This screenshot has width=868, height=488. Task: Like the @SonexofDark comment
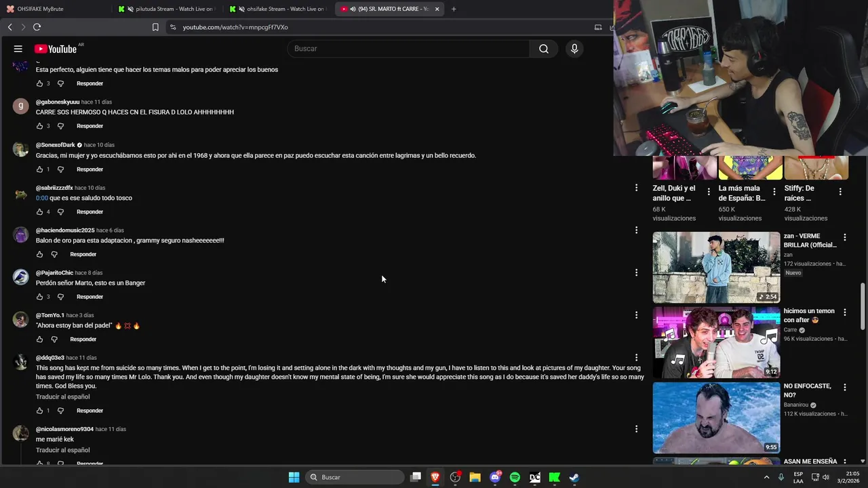click(x=39, y=169)
